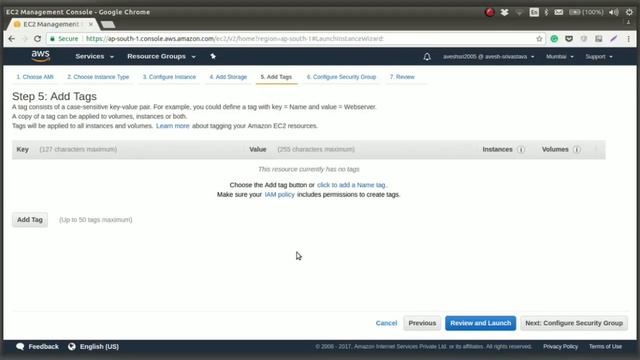Expand the Services dropdown menu
The height and width of the screenshot is (360, 640).
(94, 56)
